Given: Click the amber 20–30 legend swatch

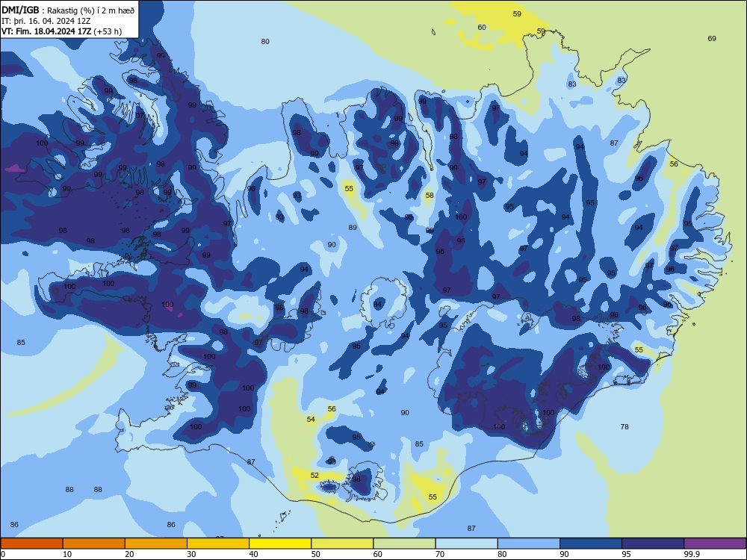Looking at the screenshot, I should tap(156, 544).
